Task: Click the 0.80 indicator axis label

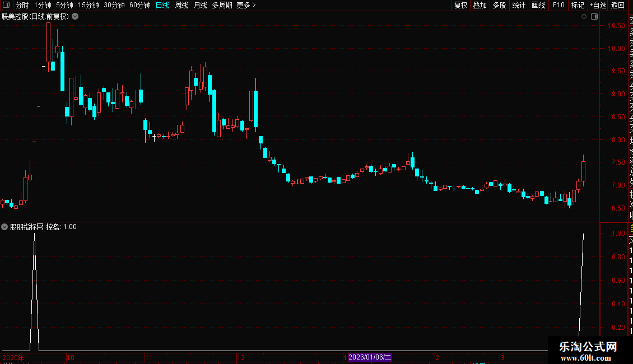Action: 618,257
